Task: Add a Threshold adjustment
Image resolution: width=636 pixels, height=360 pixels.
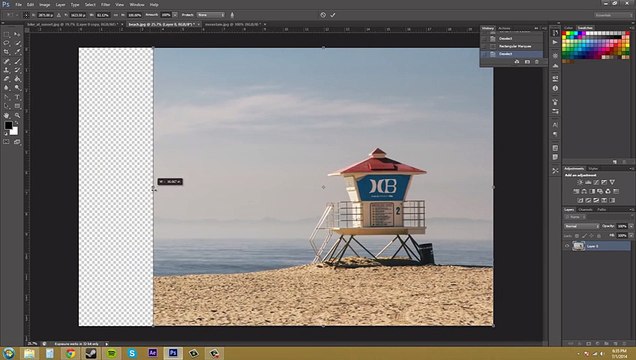Action: coord(596,200)
